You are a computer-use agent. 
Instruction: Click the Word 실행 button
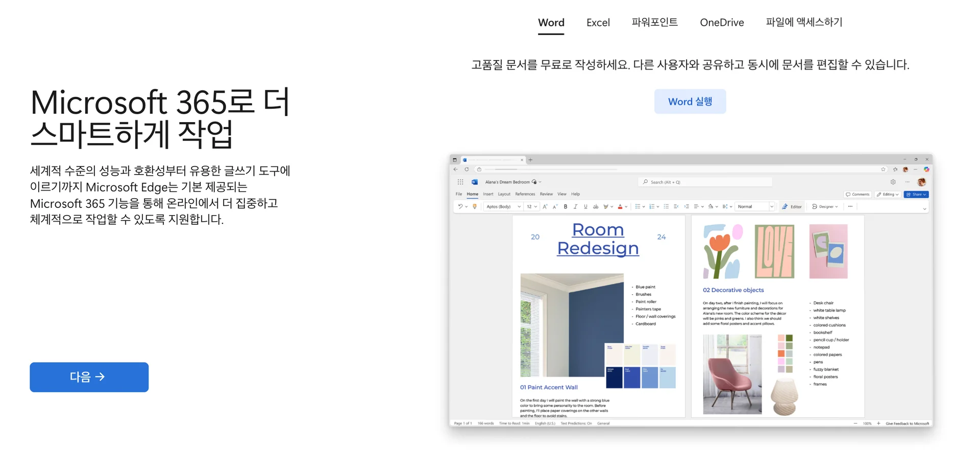click(690, 102)
